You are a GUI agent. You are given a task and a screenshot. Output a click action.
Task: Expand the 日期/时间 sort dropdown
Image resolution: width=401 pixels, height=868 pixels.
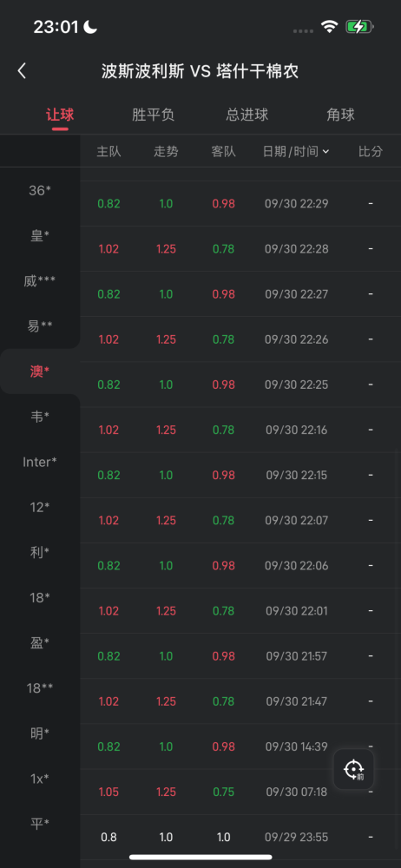(296, 151)
